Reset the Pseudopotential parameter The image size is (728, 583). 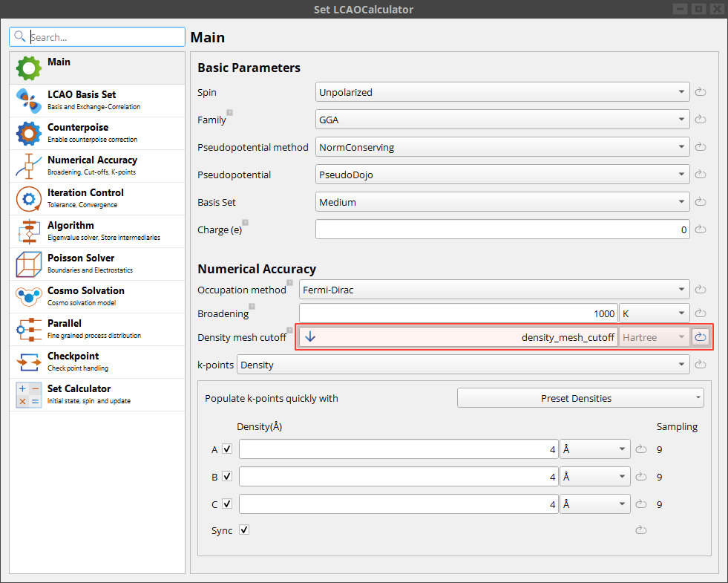[700, 175]
